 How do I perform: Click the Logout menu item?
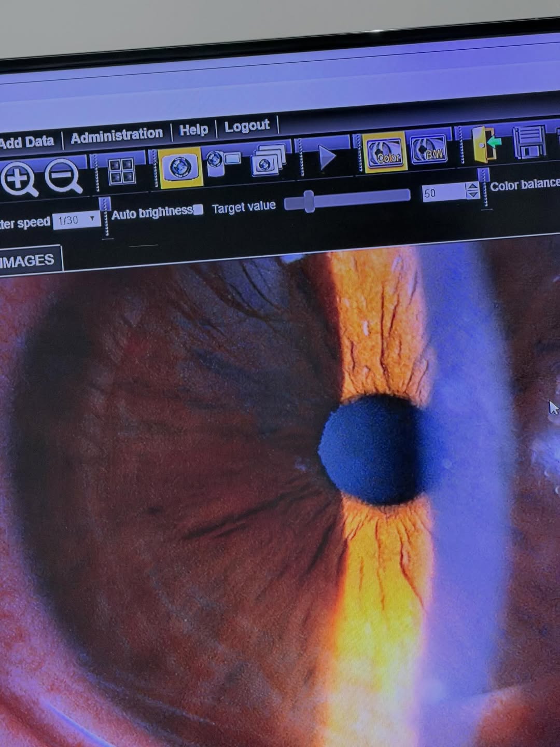pos(247,126)
